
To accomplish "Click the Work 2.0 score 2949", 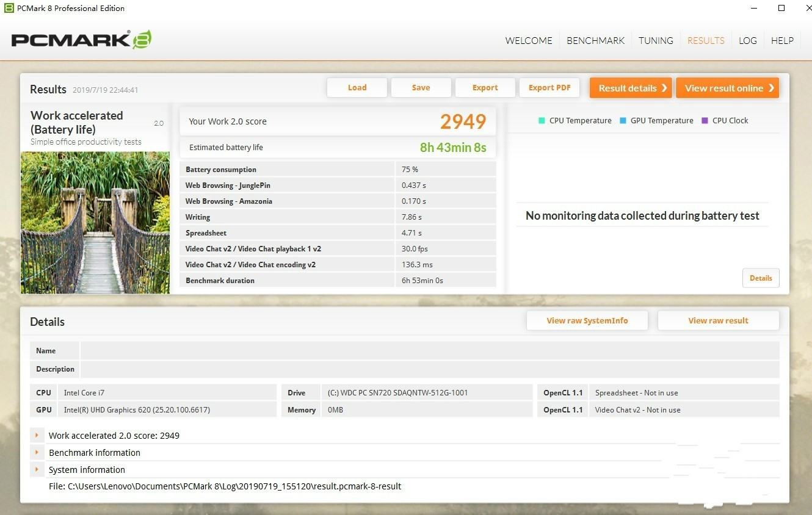I will point(463,121).
